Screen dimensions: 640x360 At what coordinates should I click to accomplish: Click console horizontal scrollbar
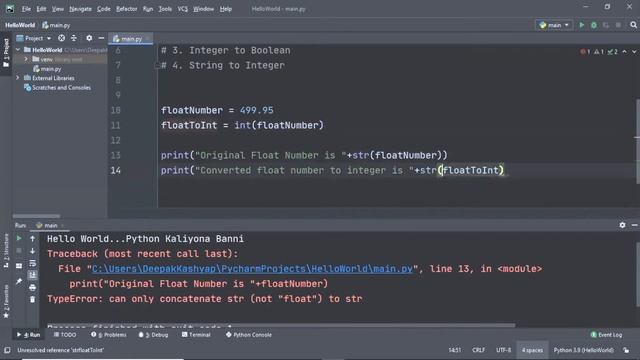281,326
